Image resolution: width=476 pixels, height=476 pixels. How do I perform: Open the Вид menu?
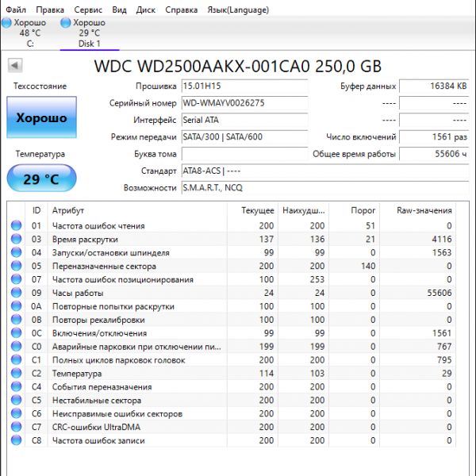point(119,10)
